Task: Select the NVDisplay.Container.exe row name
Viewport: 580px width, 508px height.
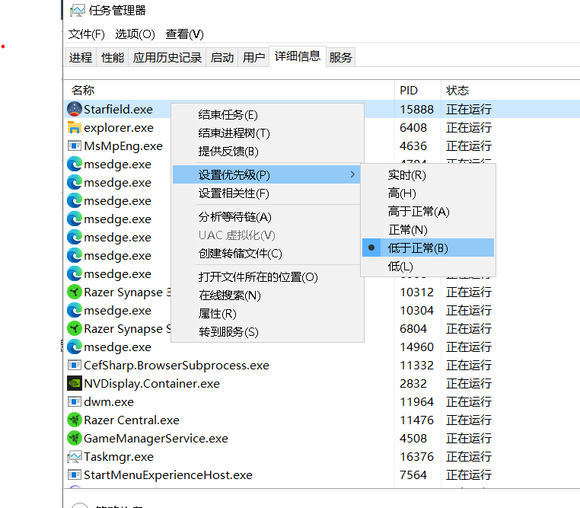Action: tap(152, 384)
